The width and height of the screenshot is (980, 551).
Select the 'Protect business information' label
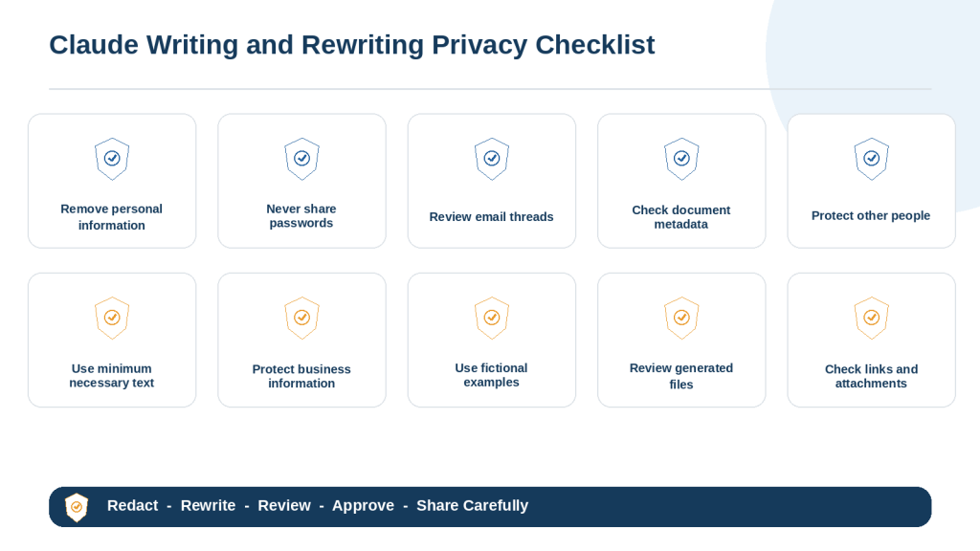[301, 376]
